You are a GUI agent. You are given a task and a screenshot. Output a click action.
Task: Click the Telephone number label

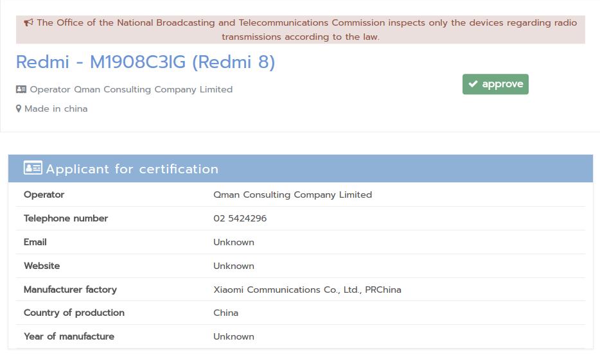(x=66, y=218)
